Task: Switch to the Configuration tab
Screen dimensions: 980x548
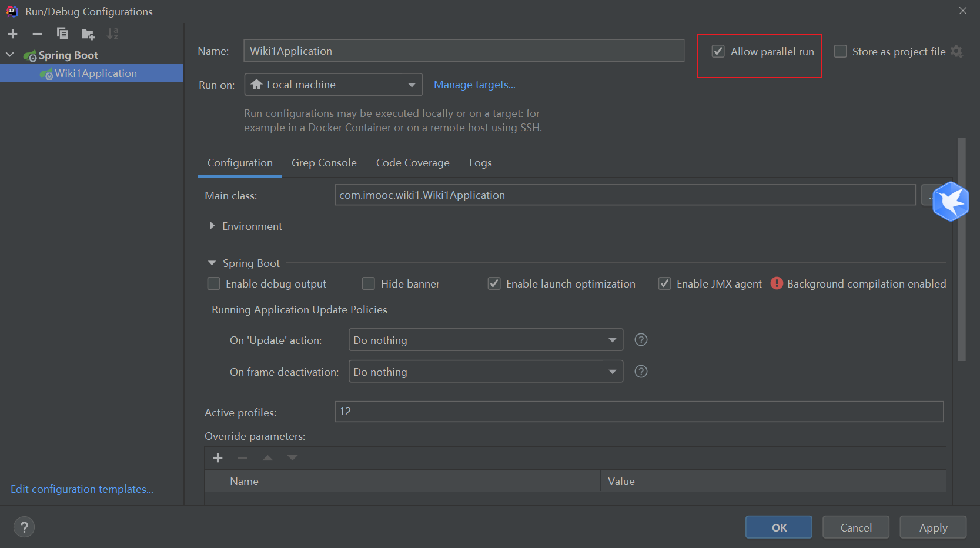Action: [240, 163]
